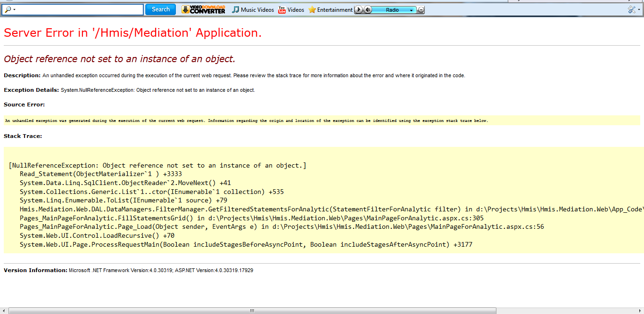Click the toolbar tools wrench icon
Image resolution: width=644 pixels, height=314 pixels.
(x=631, y=9)
